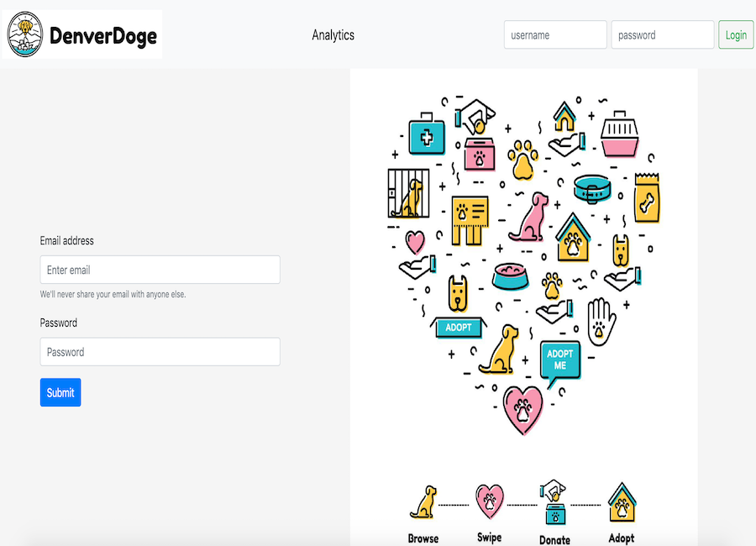Click the Swipe heart paw icon
The image size is (756, 546).
point(490,500)
